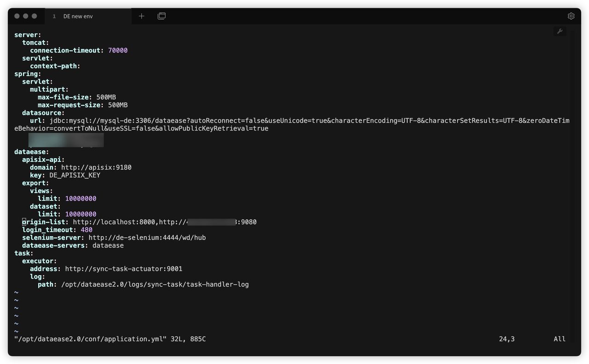The width and height of the screenshot is (589, 364).
Task: Click login_timeout value 480
Action: [87, 230]
